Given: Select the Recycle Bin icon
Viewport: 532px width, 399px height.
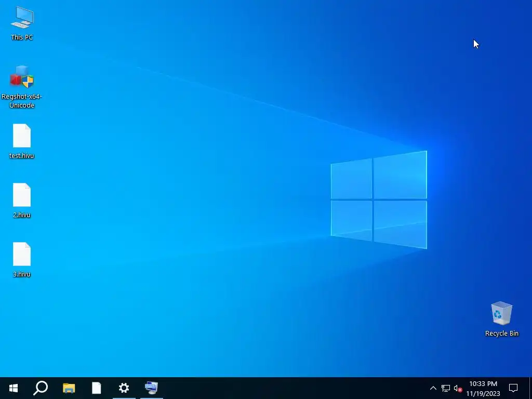Looking at the screenshot, I should [x=501, y=313].
